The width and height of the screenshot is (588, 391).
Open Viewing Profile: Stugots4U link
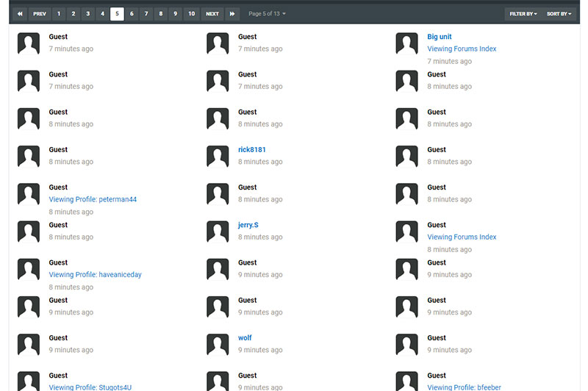(x=90, y=387)
